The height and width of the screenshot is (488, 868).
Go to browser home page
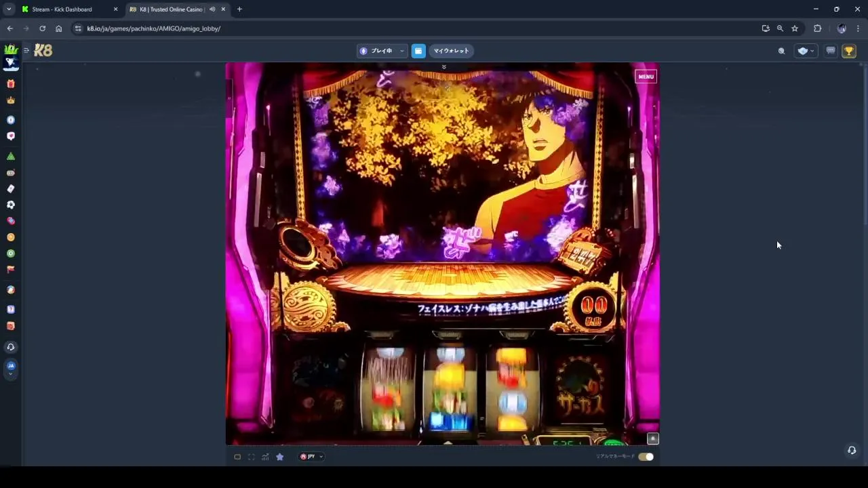(x=58, y=28)
